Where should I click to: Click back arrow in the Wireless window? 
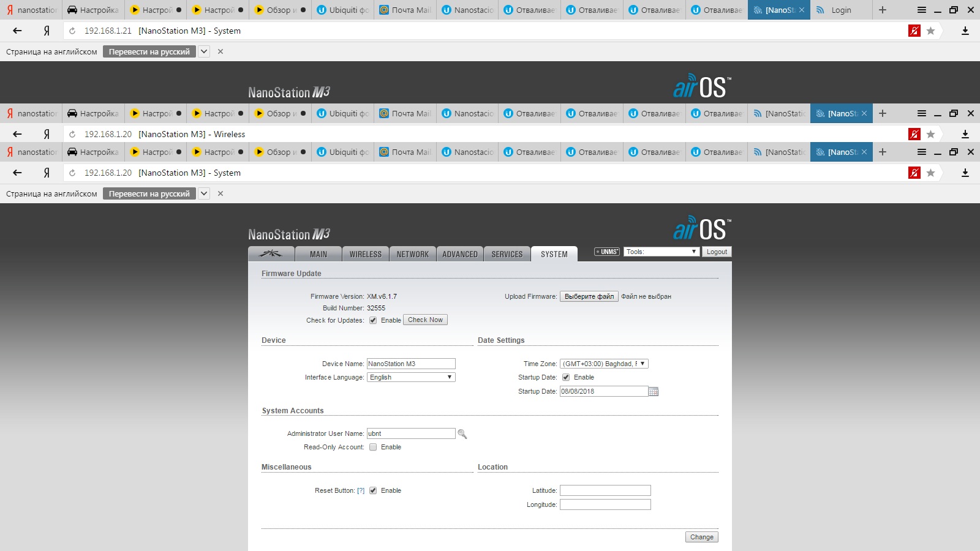(x=17, y=134)
